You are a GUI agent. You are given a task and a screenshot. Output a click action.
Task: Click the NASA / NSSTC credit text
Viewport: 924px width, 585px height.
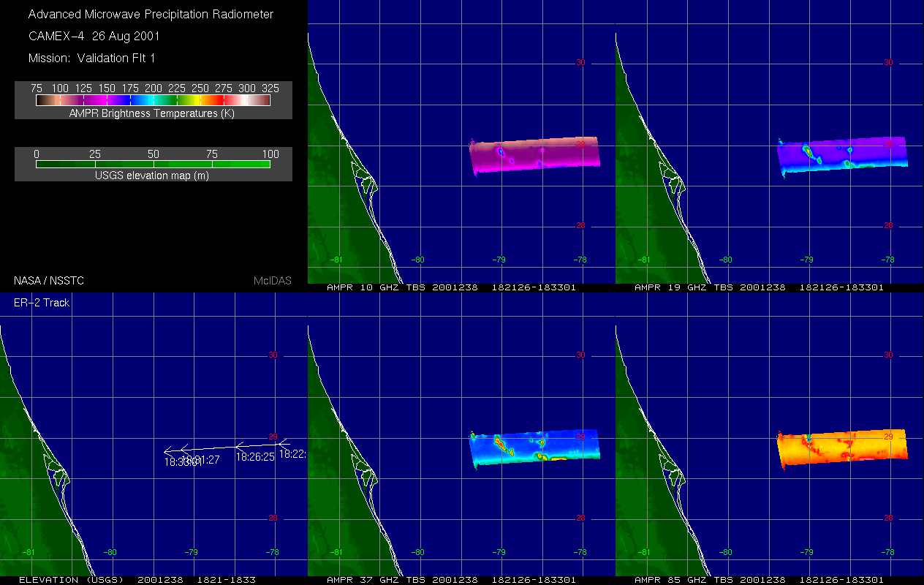pyautogui.click(x=44, y=280)
